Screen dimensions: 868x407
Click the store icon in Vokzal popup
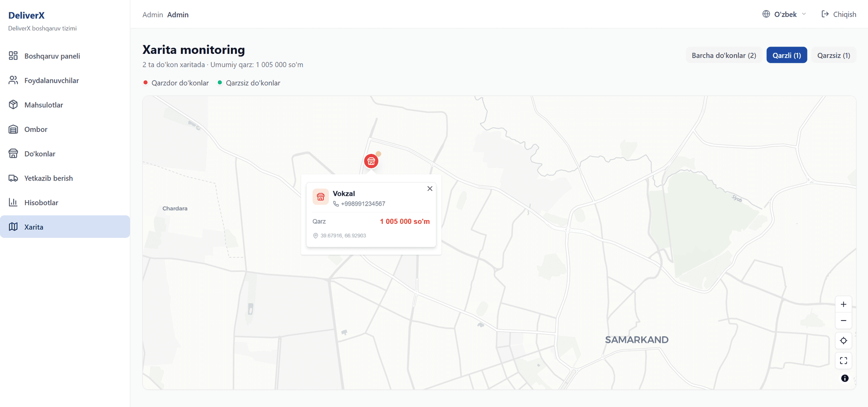click(320, 197)
